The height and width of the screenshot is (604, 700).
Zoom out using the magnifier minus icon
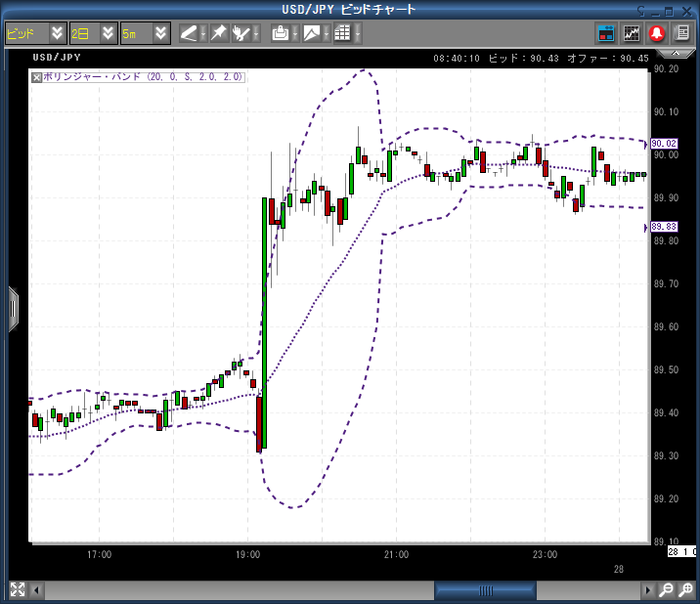(x=666, y=590)
